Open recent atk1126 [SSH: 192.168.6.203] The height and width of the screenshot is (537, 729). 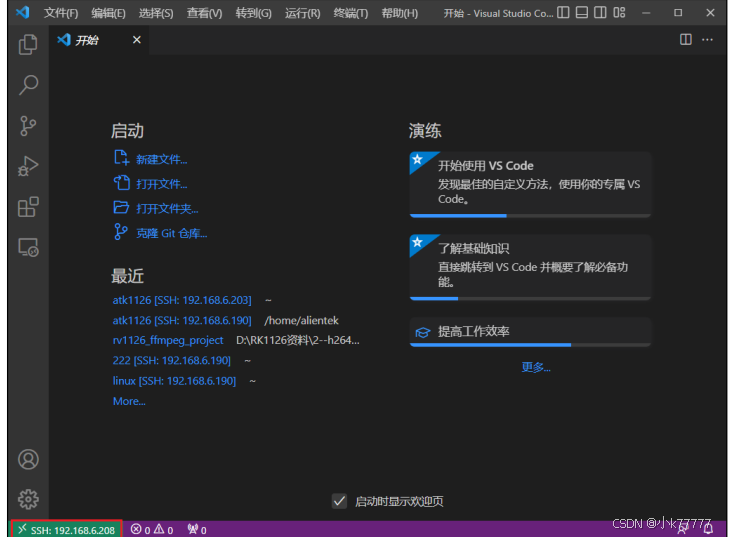(x=182, y=300)
